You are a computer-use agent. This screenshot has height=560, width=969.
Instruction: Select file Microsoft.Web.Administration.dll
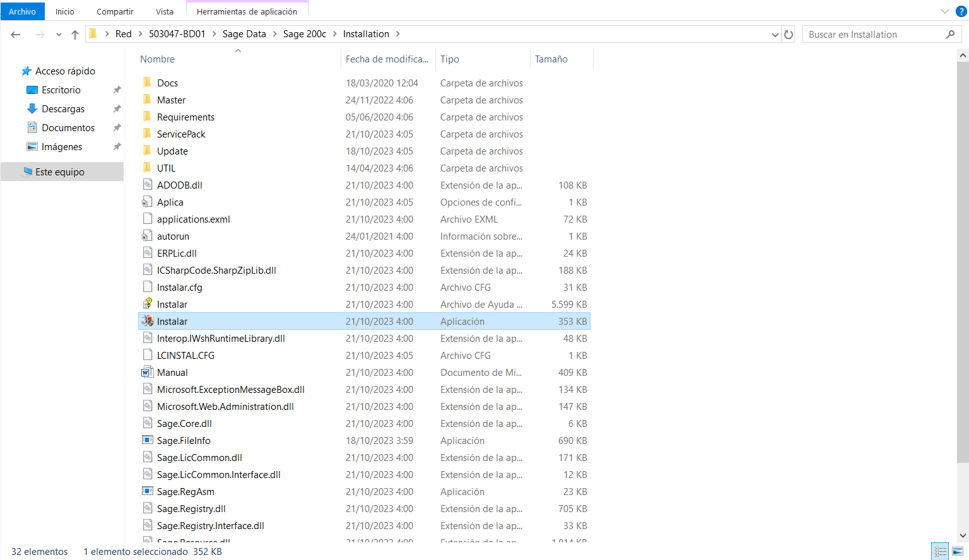pos(225,406)
